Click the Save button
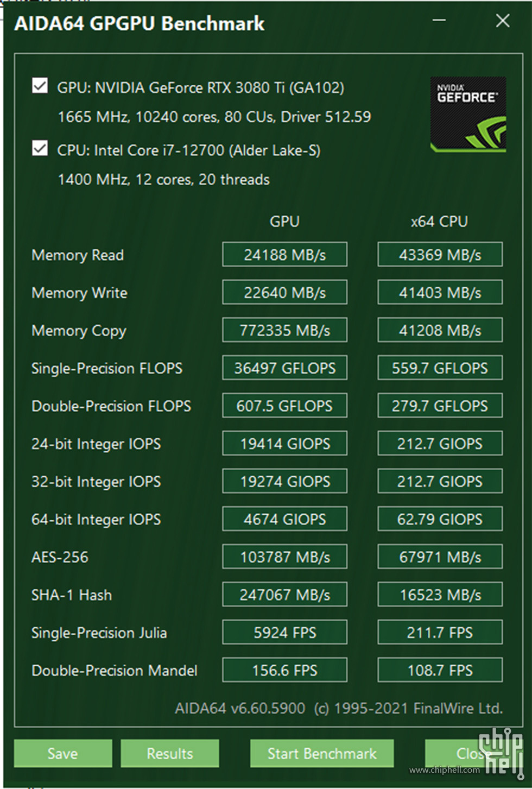Screen dimensions: 532x789 (x=63, y=753)
